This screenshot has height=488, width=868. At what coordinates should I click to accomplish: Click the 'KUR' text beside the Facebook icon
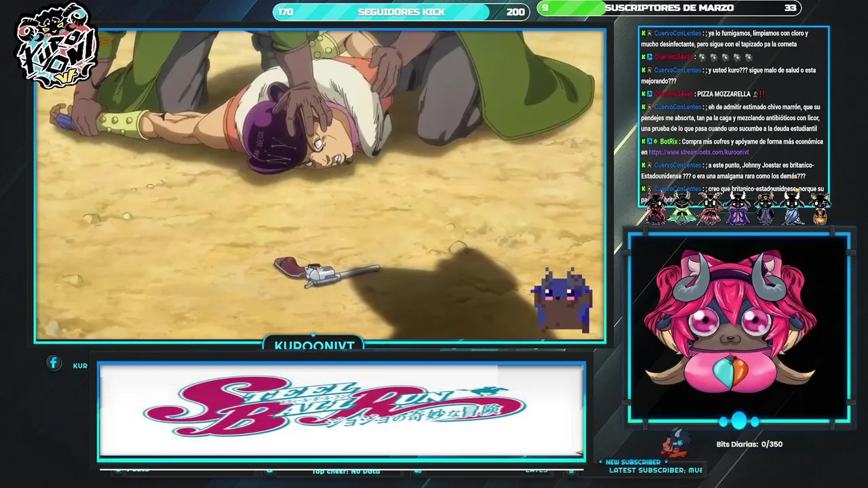[x=80, y=366]
